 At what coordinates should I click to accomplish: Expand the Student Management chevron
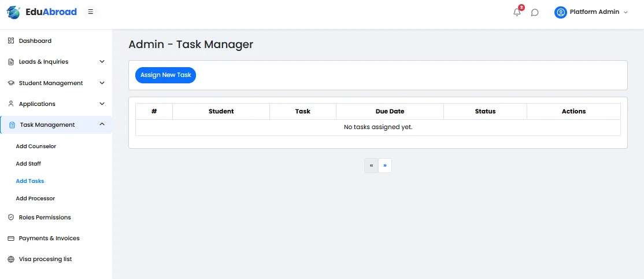[102, 83]
